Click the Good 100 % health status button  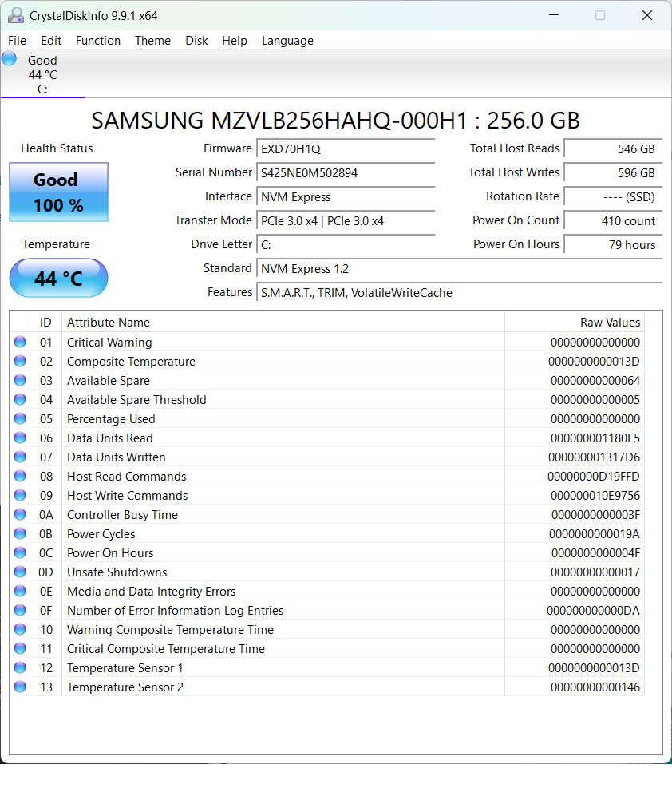[58, 192]
